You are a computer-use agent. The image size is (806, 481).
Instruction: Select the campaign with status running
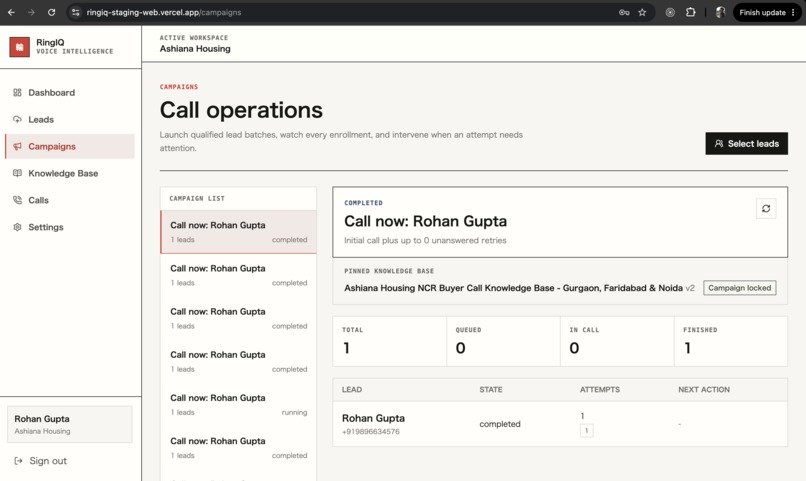(239, 404)
